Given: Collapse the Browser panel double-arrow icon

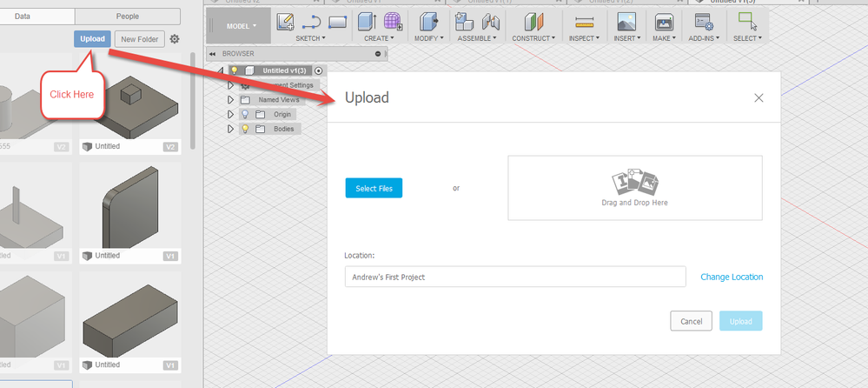Looking at the screenshot, I should coord(212,54).
